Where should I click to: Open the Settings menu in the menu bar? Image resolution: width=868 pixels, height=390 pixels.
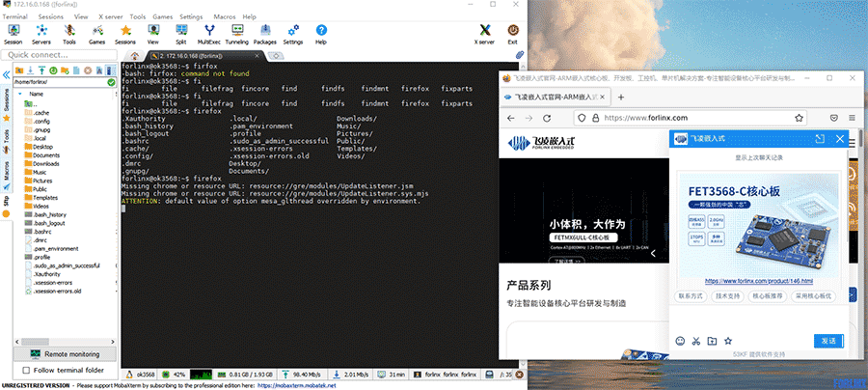[191, 16]
